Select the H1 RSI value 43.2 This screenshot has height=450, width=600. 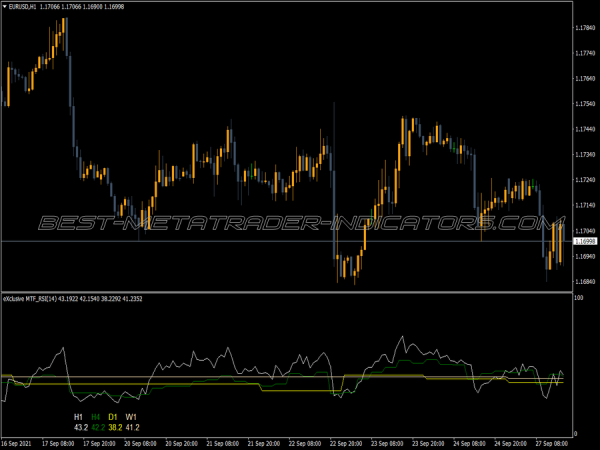pos(81,427)
